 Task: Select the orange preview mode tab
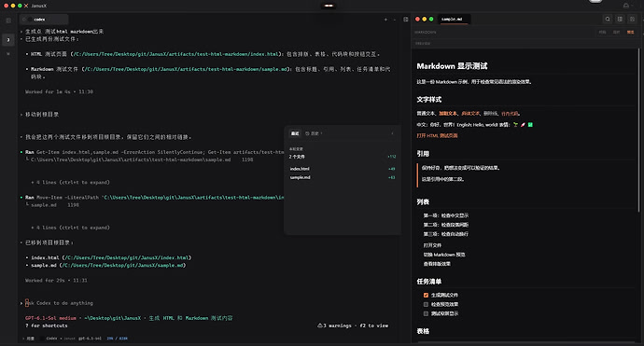coord(630,32)
